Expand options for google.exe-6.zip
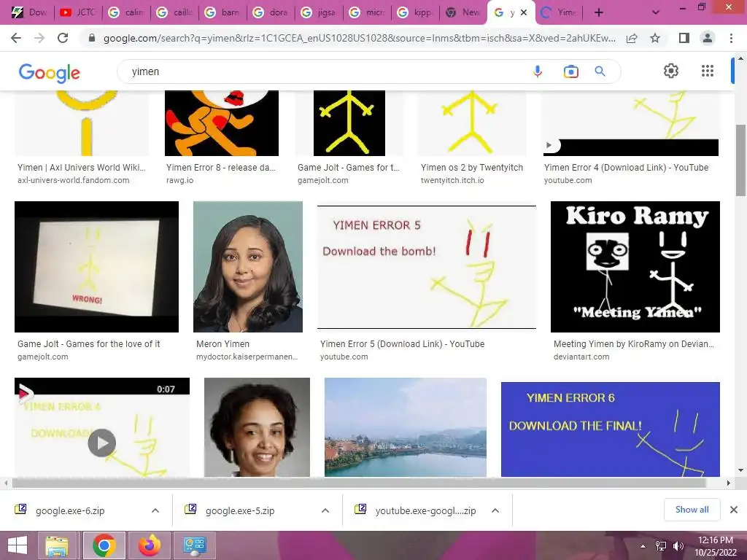 coord(155,510)
